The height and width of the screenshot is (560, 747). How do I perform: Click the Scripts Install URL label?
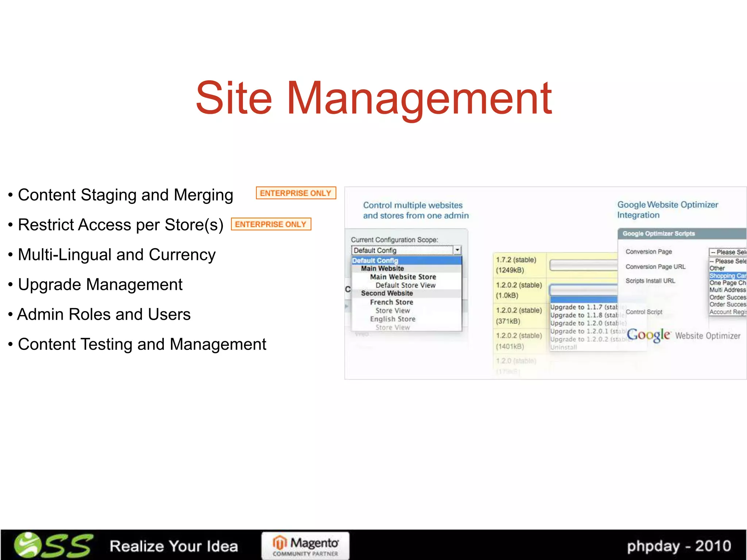650,281
